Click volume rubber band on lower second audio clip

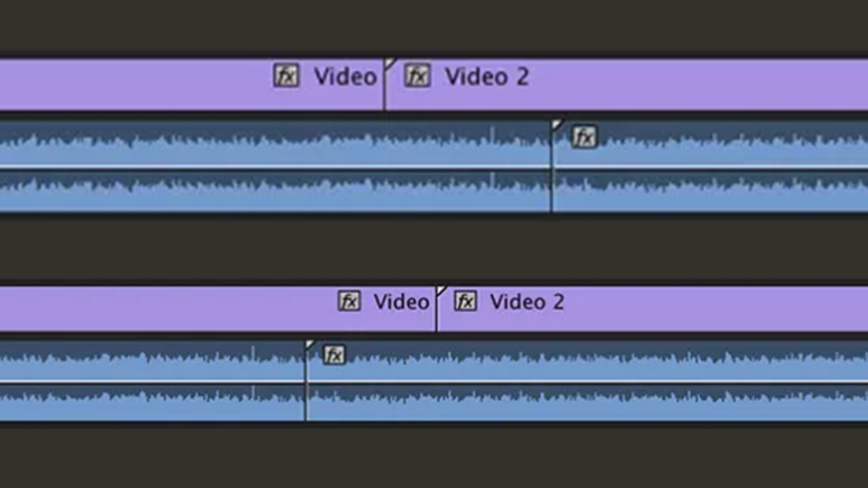[588, 382]
